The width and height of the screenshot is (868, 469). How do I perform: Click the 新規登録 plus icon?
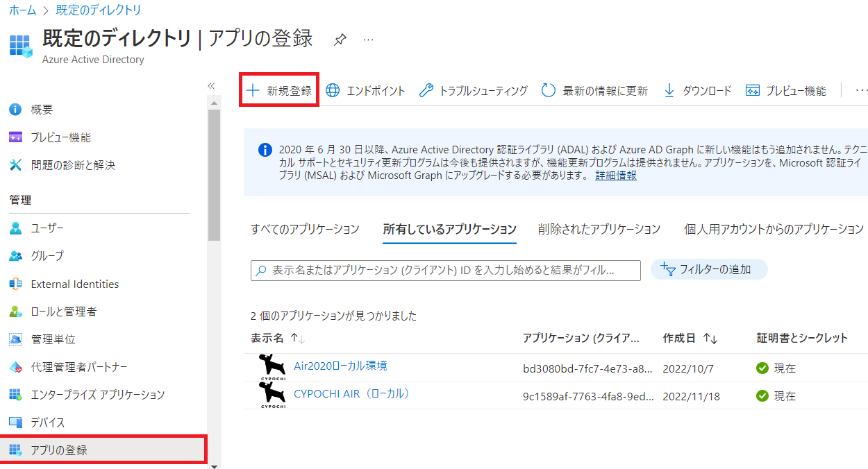(253, 90)
